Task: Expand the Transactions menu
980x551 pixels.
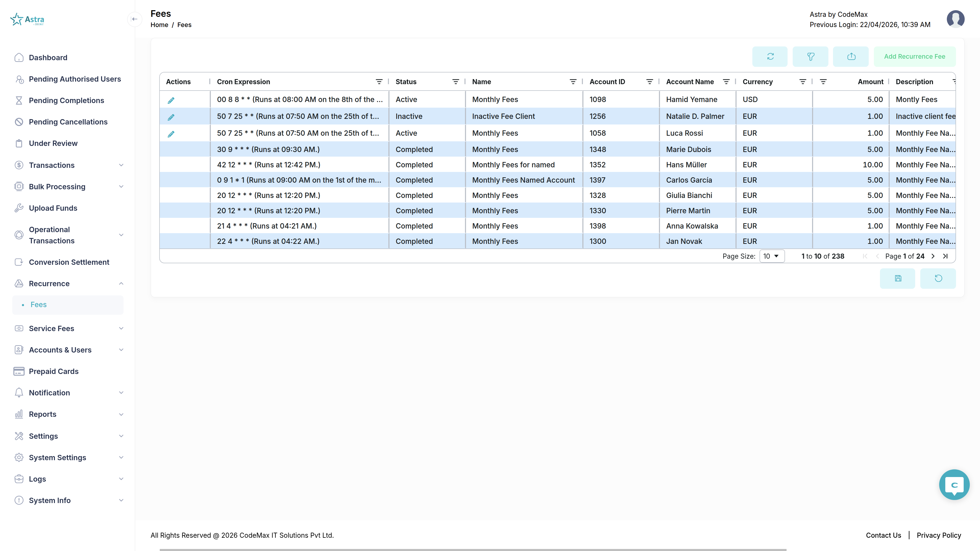Action: click(68, 165)
